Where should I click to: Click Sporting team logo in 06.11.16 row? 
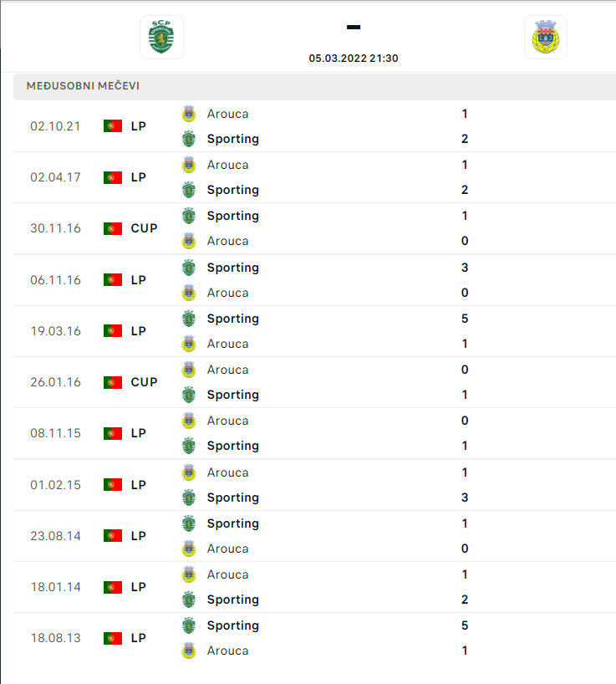[189, 268]
